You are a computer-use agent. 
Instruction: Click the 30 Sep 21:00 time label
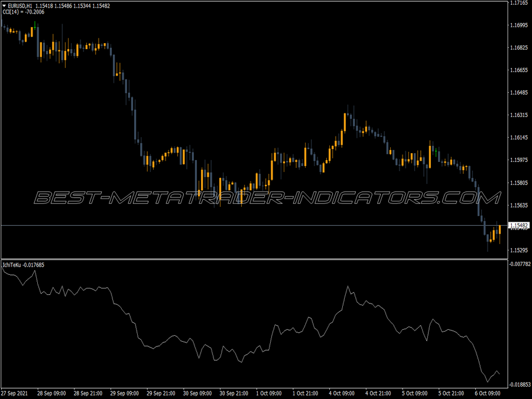pyautogui.click(x=233, y=394)
